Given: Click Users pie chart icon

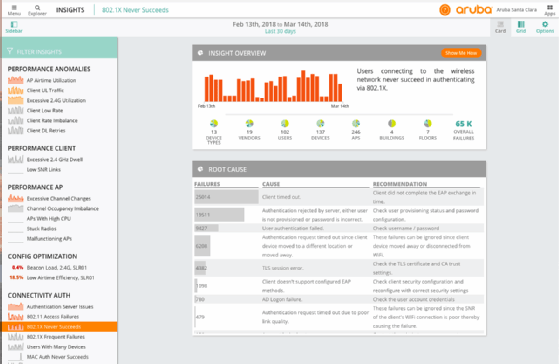Looking at the screenshot, I should (284, 123).
